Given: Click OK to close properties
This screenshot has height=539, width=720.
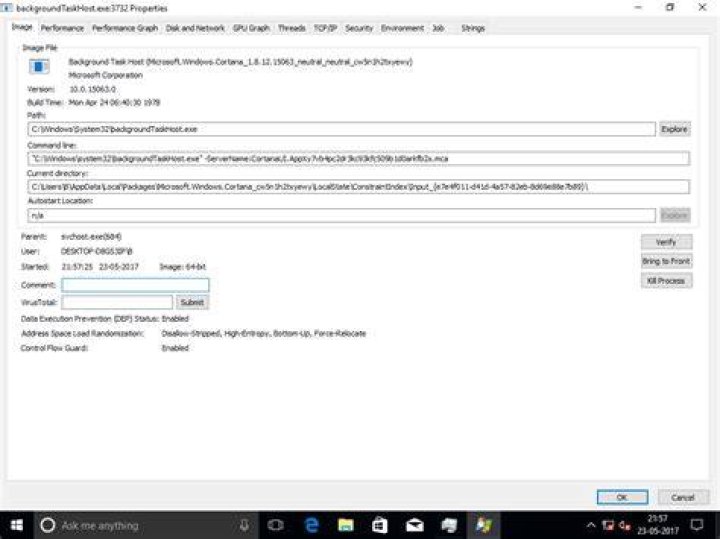Looking at the screenshot, I should click(x=622, y=497).
